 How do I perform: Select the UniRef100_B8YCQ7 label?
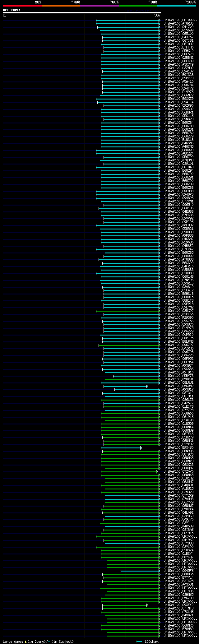coord(178,557)
